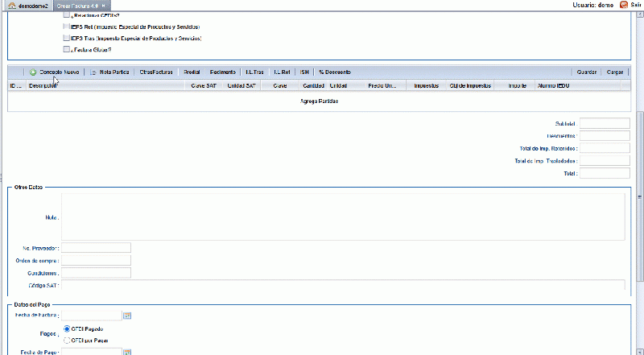The height and width of the screenshot is (355, 644).
Task: Click the ID column header
Action: [17, 86]
